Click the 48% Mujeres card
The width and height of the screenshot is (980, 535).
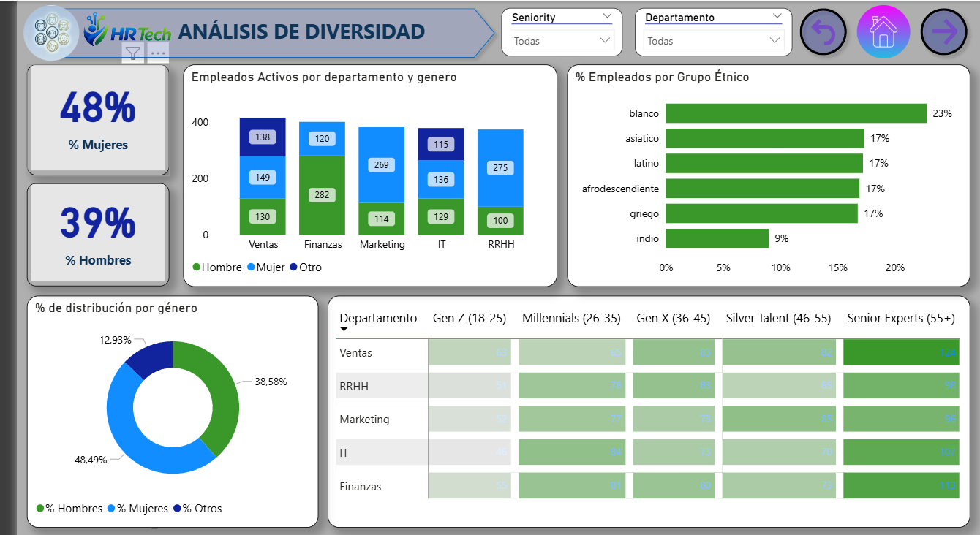click(98, 120)
